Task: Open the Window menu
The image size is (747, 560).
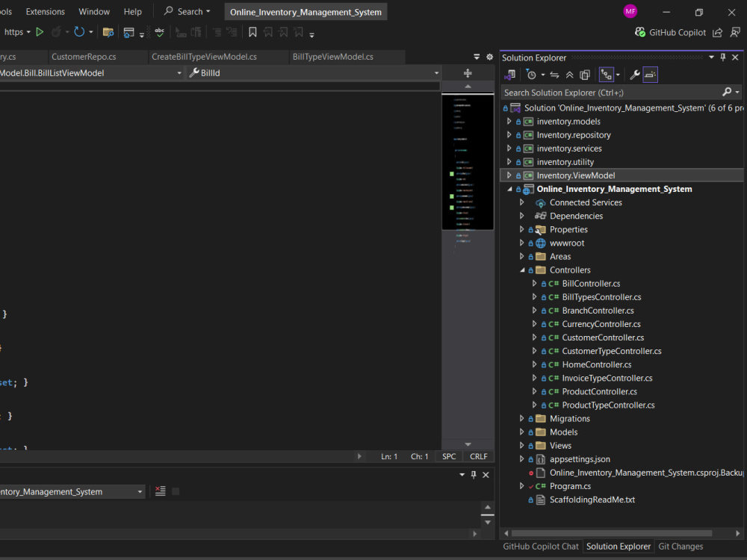Action: click(94, 11)
